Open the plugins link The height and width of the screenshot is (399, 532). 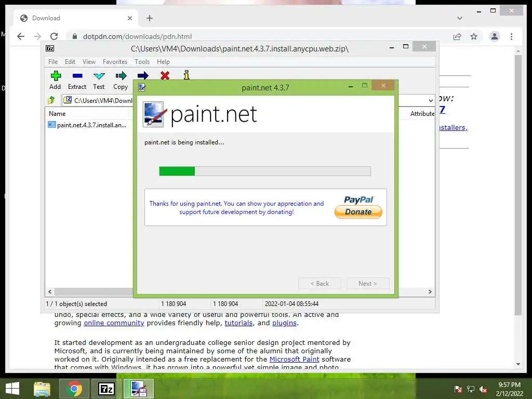point(284,323)
